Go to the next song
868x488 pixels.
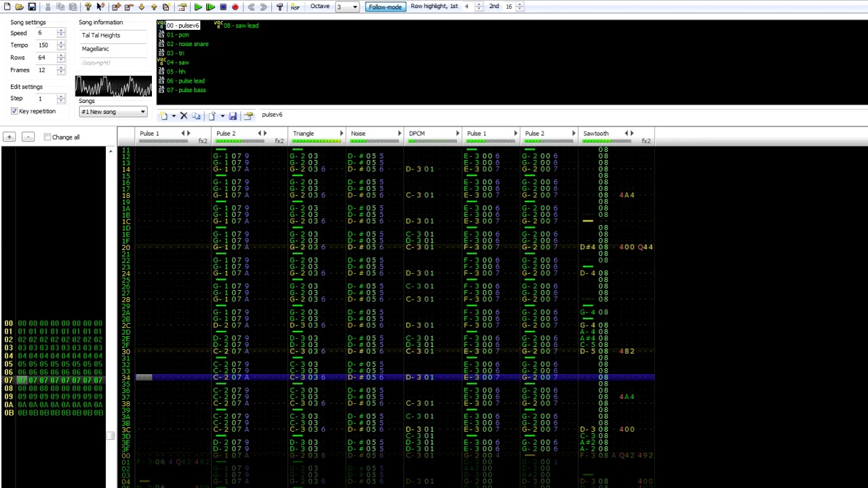coord(264,7)
